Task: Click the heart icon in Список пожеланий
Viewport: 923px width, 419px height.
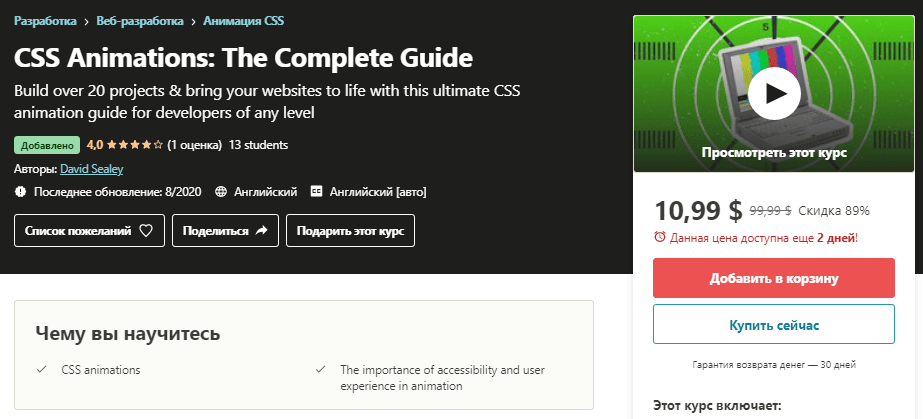Action: pos(145,231)
